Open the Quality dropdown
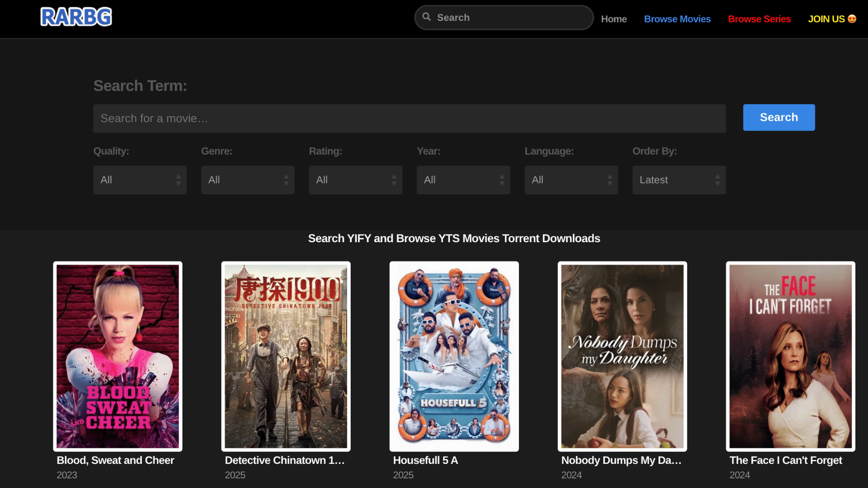Screen dimensions: 868x488 click(140, 180)
